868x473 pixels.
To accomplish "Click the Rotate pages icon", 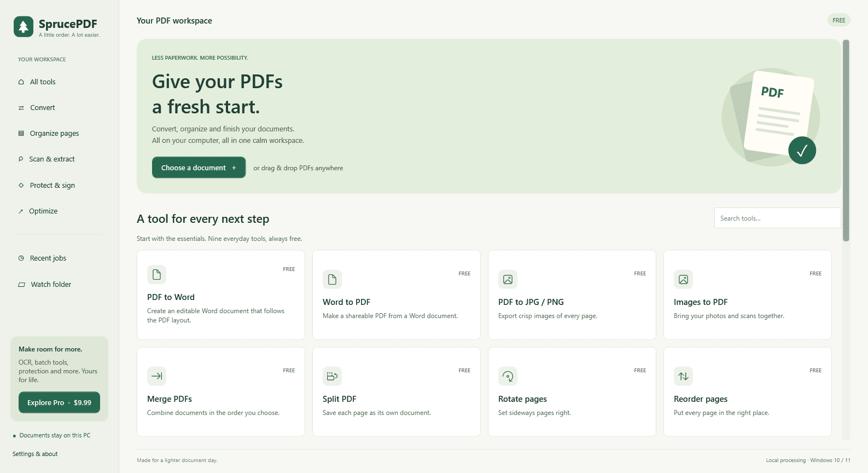I will 508,376.
